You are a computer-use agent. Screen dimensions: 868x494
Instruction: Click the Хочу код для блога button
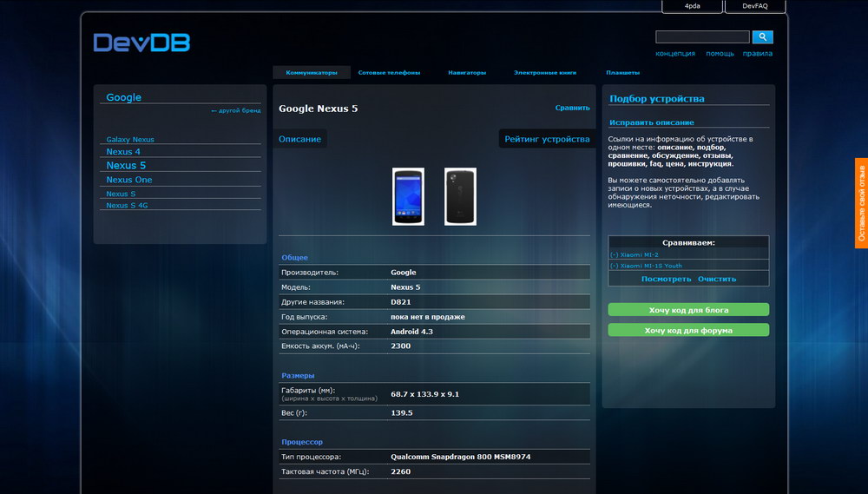tap(688, 310)
